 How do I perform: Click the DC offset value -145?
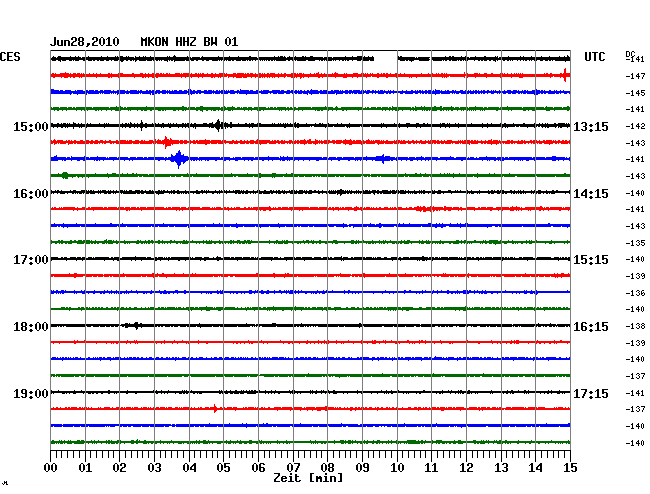point(635,93)
